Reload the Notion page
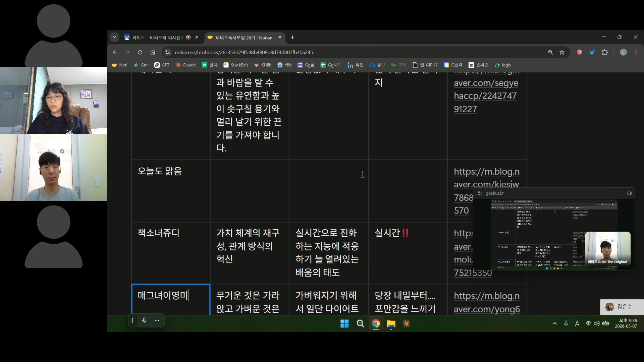The height and width of the screenshot is (362, 644). coord(140,52)
